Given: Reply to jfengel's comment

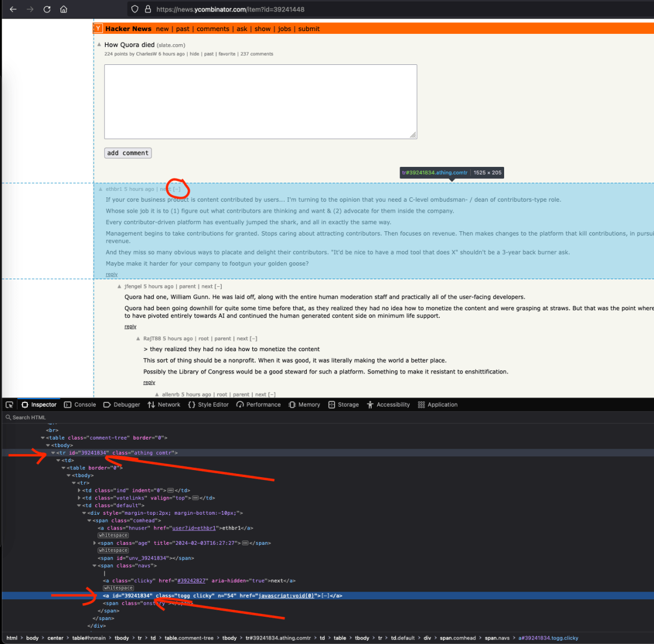Looking at the screenshot, I should pos(130,327).
